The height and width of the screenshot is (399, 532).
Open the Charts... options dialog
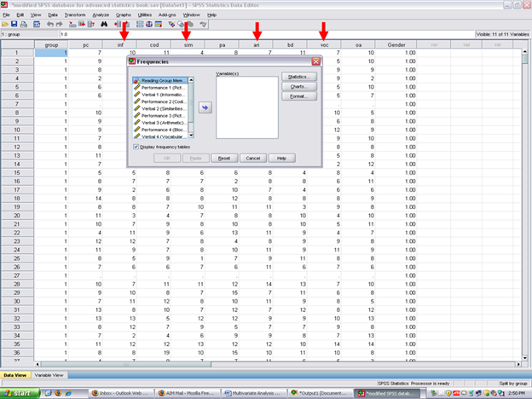[x=298, y=86]
